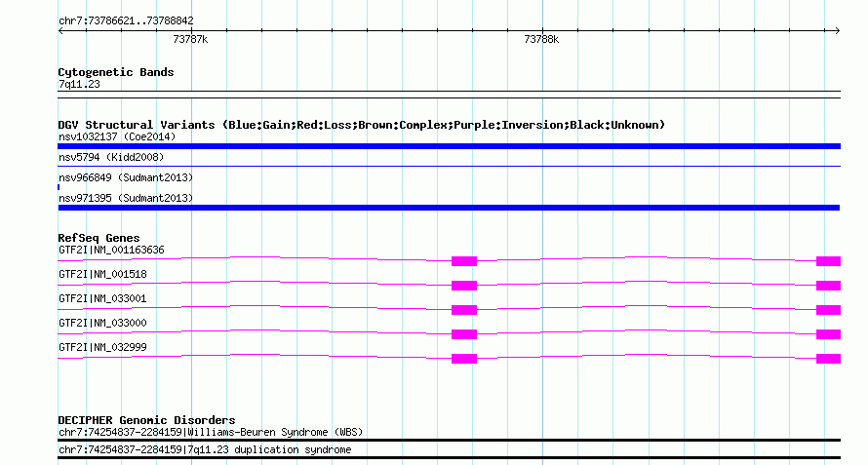This screenshot has height=465, width=868.
Task: Select transcript GTF2I|NM_001518 label
Action: [x=102, y=275]
